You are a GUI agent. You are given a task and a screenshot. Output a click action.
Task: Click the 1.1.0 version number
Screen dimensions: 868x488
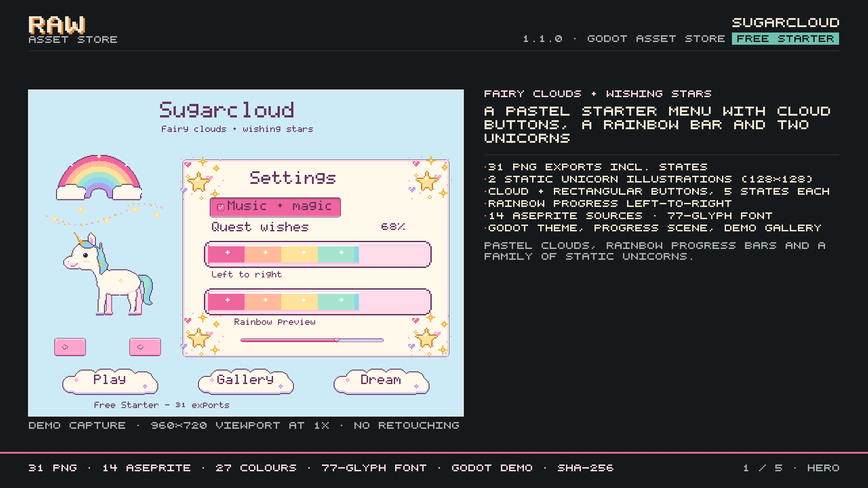pos(542,39)
